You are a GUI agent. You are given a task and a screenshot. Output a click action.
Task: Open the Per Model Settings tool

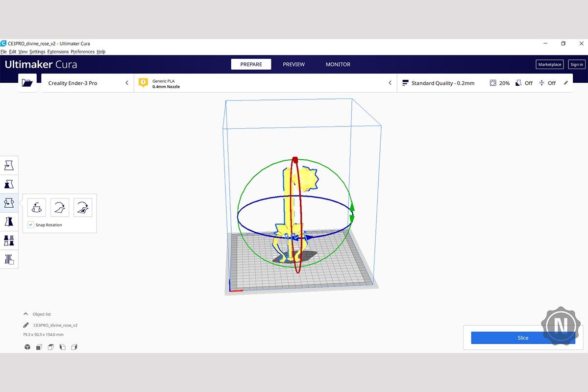coord(9,240)
